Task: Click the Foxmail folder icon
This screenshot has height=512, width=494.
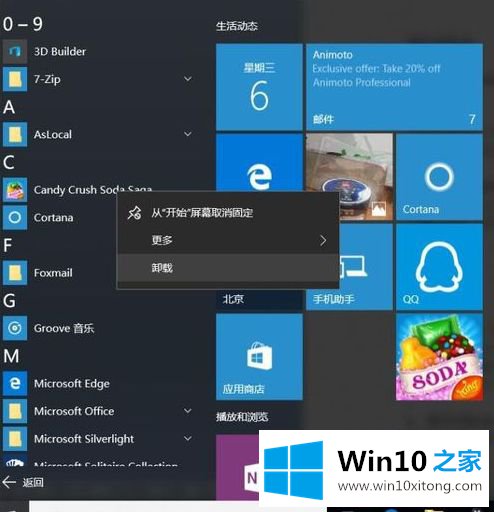Action: click(15, 273)
